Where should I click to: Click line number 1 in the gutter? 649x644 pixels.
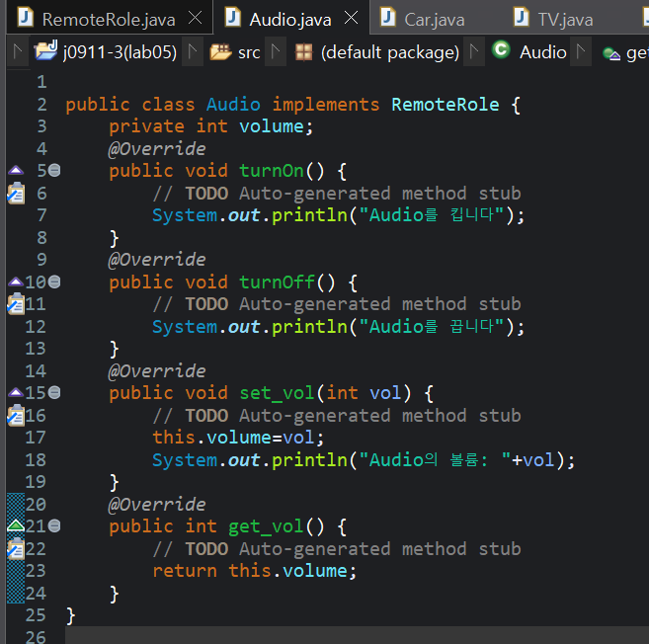click(x=41, y=82)
